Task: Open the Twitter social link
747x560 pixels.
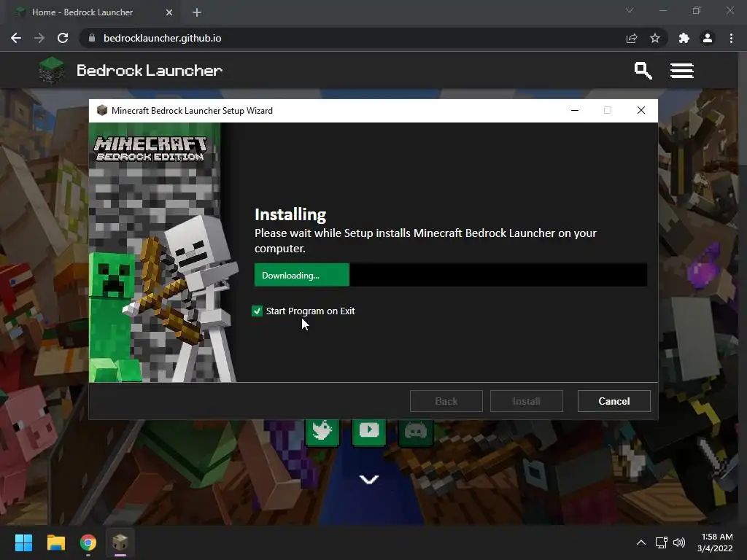Action: pos(322,431)
